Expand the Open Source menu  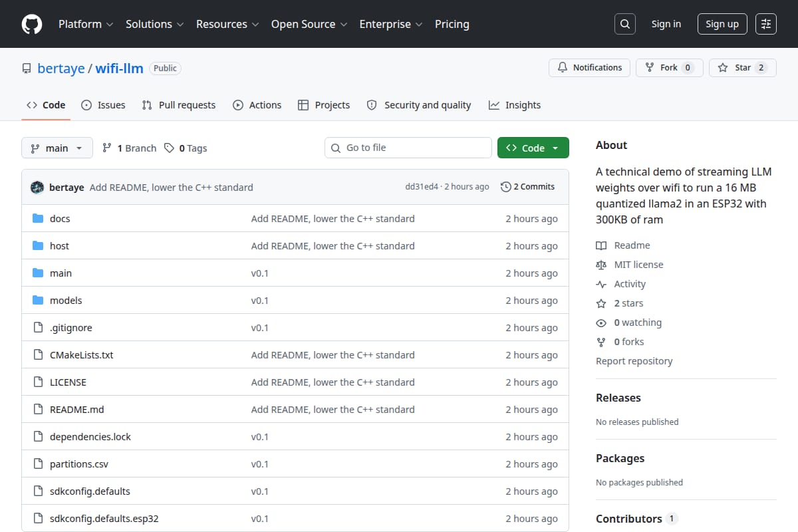coord(309,24)
